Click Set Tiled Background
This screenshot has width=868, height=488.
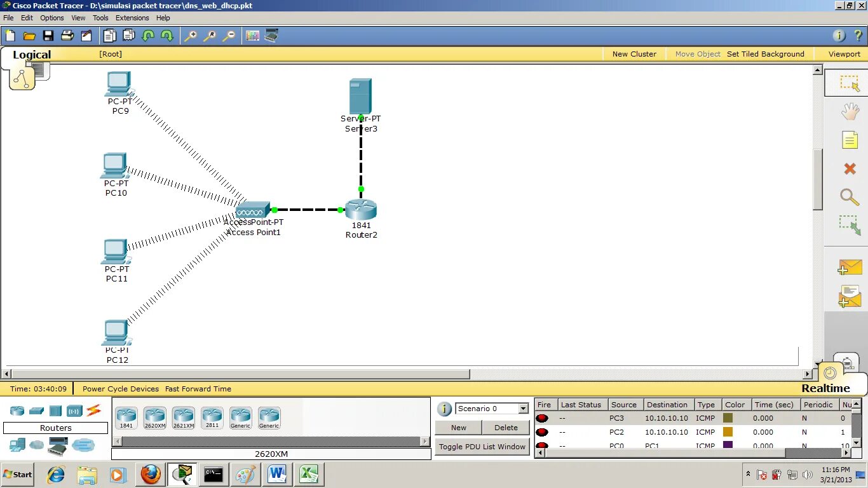(766, 54)
